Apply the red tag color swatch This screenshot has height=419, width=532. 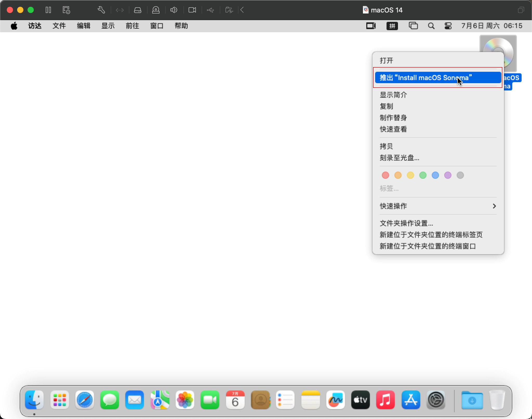(385, 175)
